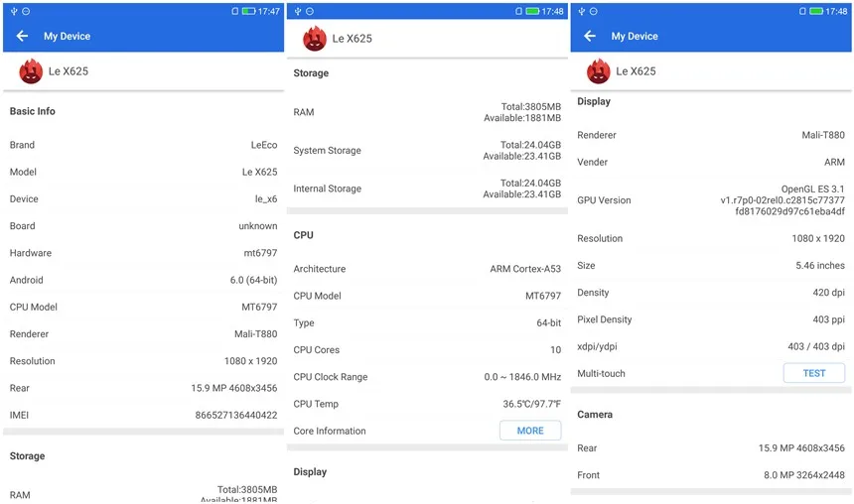The height and width of the screenshot is (504, 854).
Task: Select xdpi/ydpi value 403 / 403 dpi
Action: [x=816, y=346]
